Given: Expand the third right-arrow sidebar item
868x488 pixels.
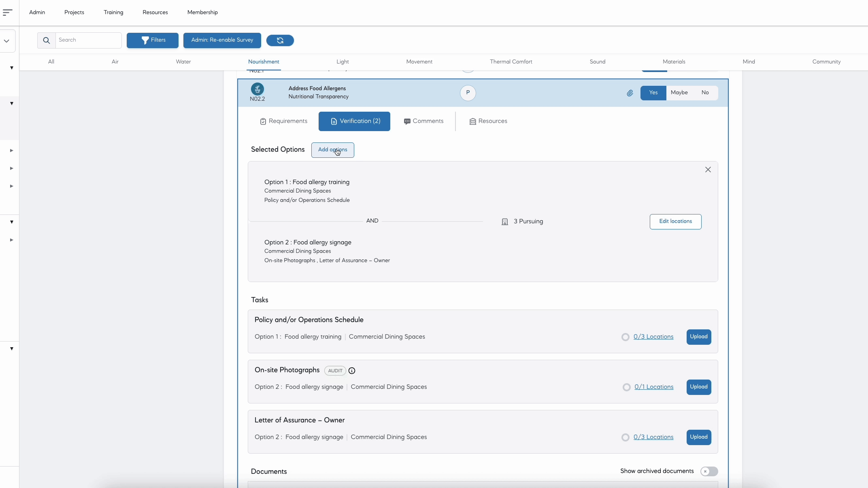Looking at the screenshot, I should pos(12,186).
